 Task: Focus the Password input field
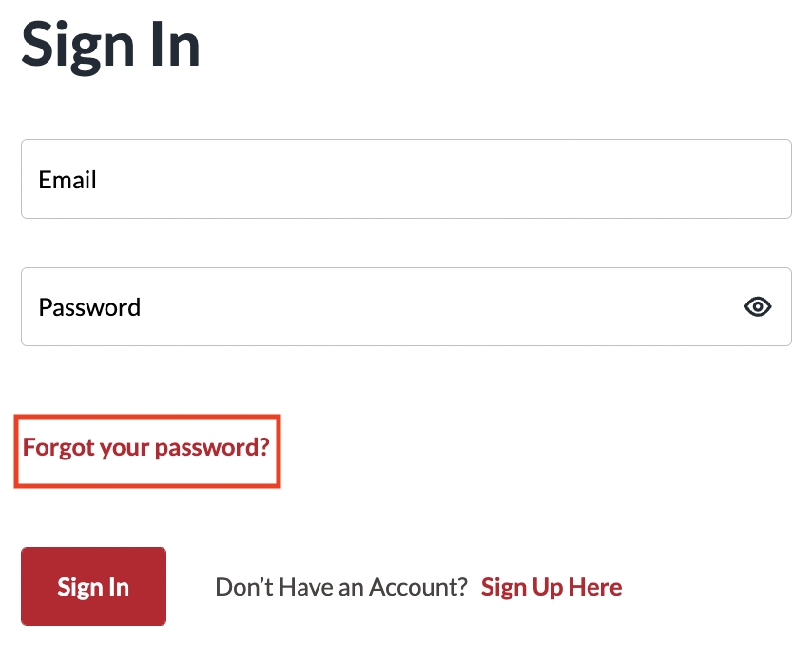click(406, 306)
